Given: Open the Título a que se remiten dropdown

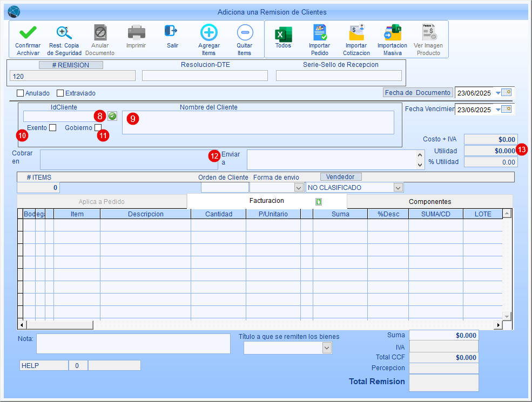Looking at the screenshot, I should tap(326, 348).
